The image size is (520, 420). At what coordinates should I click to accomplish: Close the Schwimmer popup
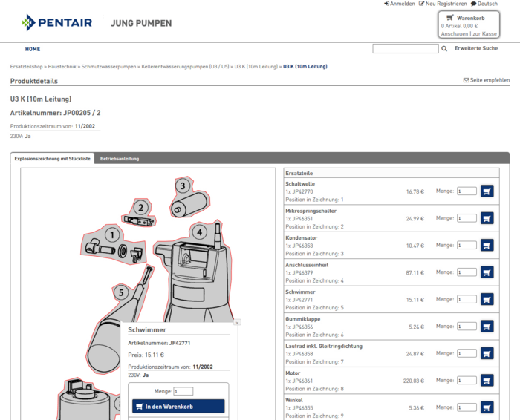coord(237,323)
